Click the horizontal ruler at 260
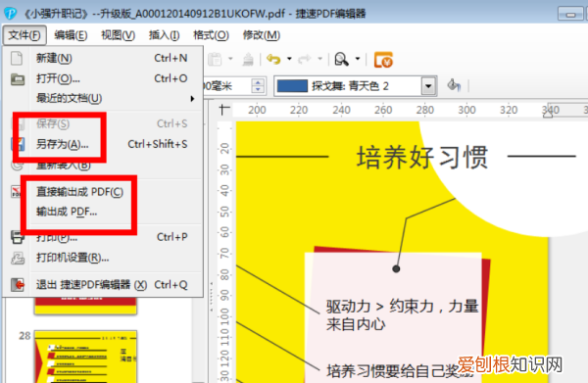 [383, 110]
